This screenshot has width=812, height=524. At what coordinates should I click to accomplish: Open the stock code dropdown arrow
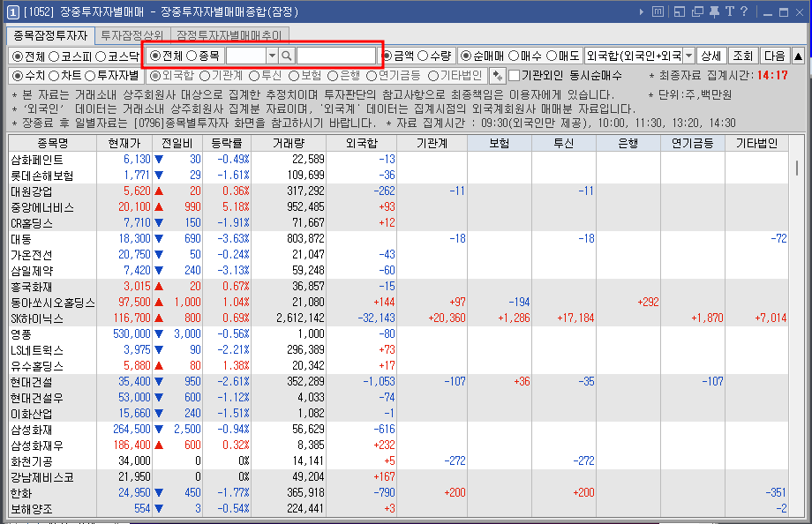point(272,56)
